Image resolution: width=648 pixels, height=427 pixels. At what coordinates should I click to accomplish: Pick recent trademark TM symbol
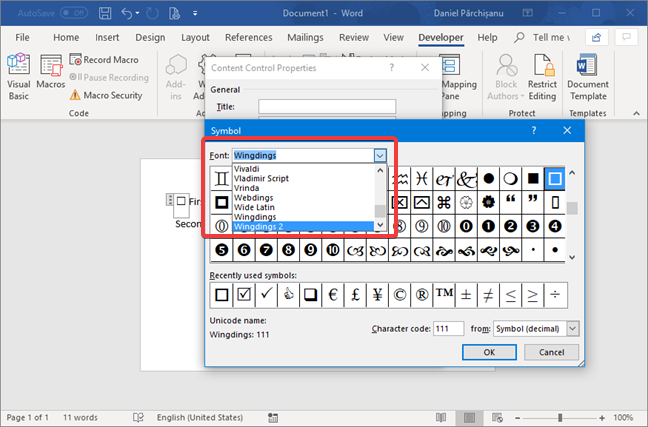click(x=444, y=295)
